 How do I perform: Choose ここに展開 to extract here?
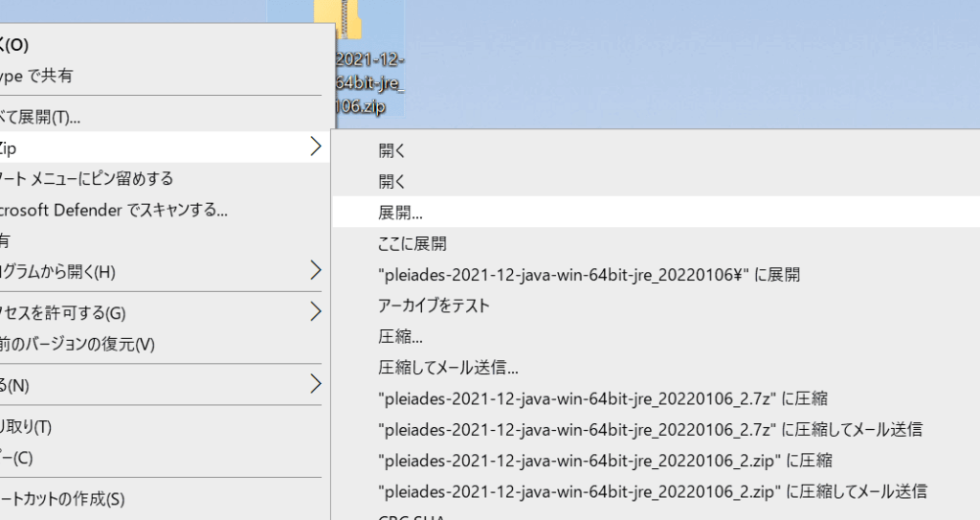pyautogui.click(x=412, y=244)
